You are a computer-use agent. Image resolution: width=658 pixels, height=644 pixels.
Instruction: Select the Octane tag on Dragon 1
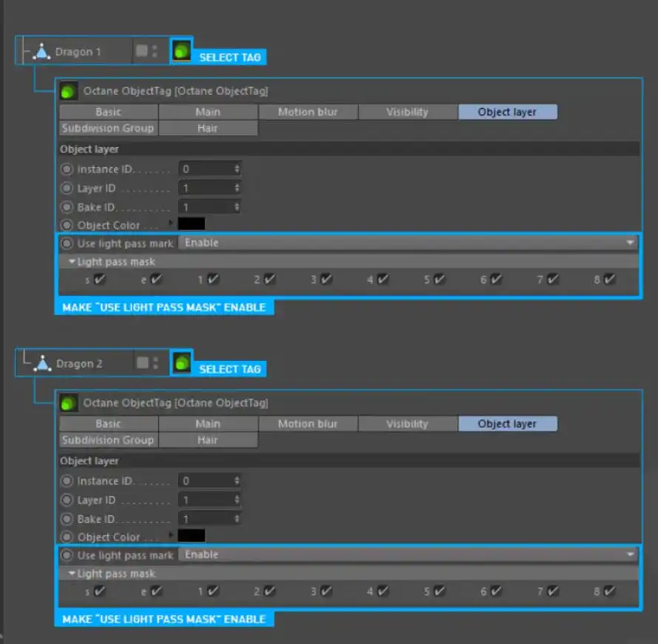click(x=181, y=51)
